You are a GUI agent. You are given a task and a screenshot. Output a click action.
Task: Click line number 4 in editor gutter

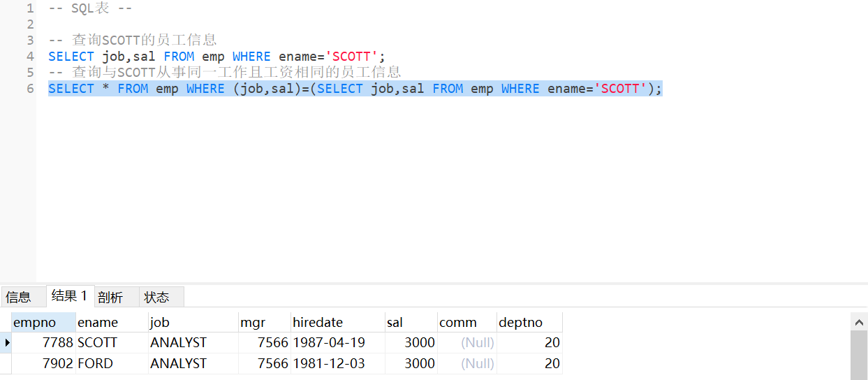tap(30, 57)
